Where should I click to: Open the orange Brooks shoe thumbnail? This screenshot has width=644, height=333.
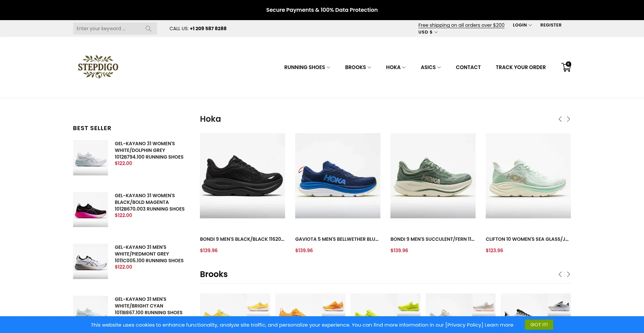tap(310, 305)
